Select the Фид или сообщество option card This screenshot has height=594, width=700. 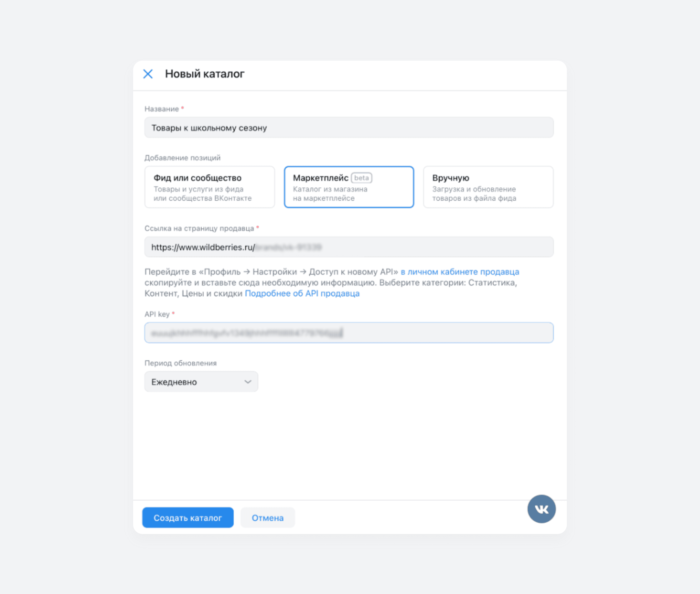pos(210,187)
